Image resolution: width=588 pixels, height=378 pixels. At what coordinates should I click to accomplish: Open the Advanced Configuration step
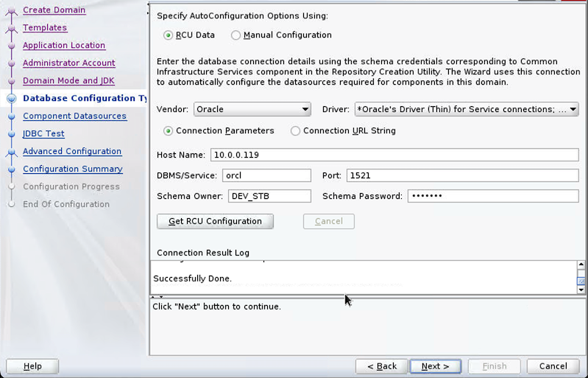pyautogui.click(x=72, y=151)
